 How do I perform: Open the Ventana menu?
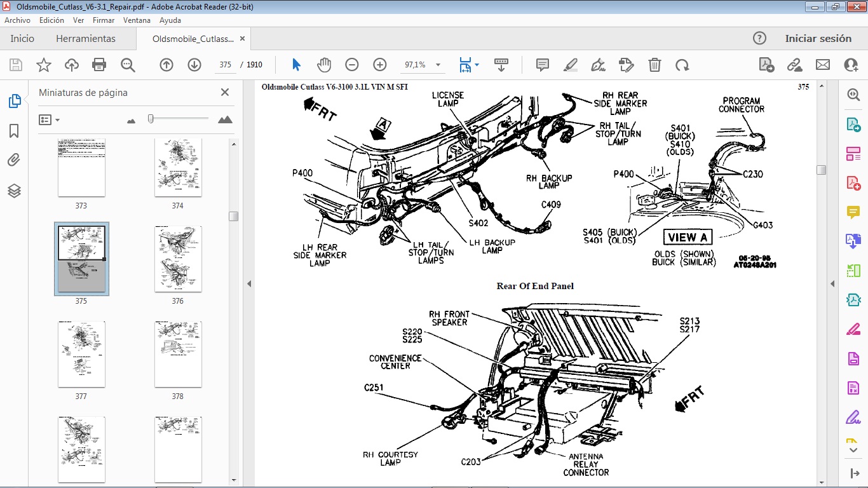point(137,20)
